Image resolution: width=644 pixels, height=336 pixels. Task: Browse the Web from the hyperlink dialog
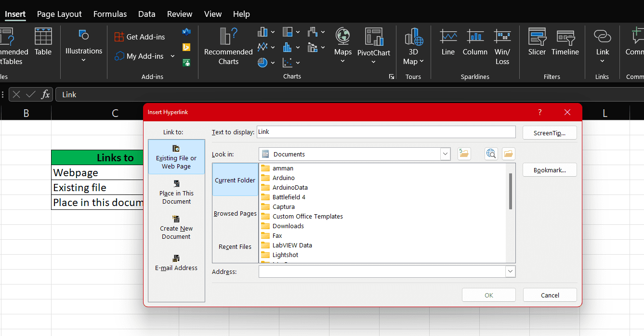click(x=491, y=154)
